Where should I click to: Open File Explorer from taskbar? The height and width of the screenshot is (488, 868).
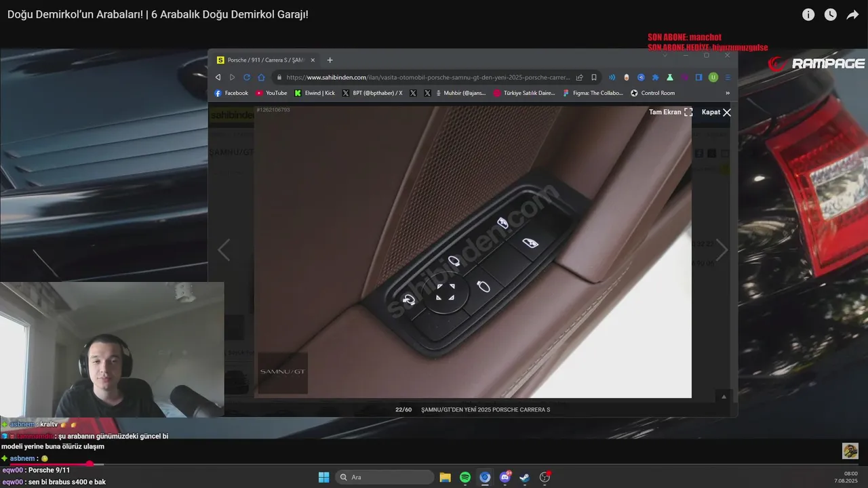(x=445, y=477)
